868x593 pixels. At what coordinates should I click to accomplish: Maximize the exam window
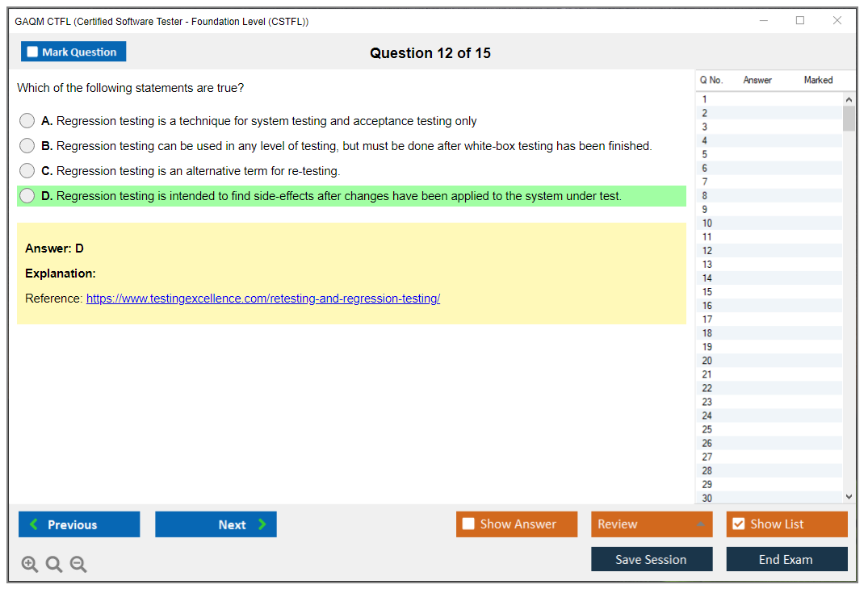coord(800,21)
